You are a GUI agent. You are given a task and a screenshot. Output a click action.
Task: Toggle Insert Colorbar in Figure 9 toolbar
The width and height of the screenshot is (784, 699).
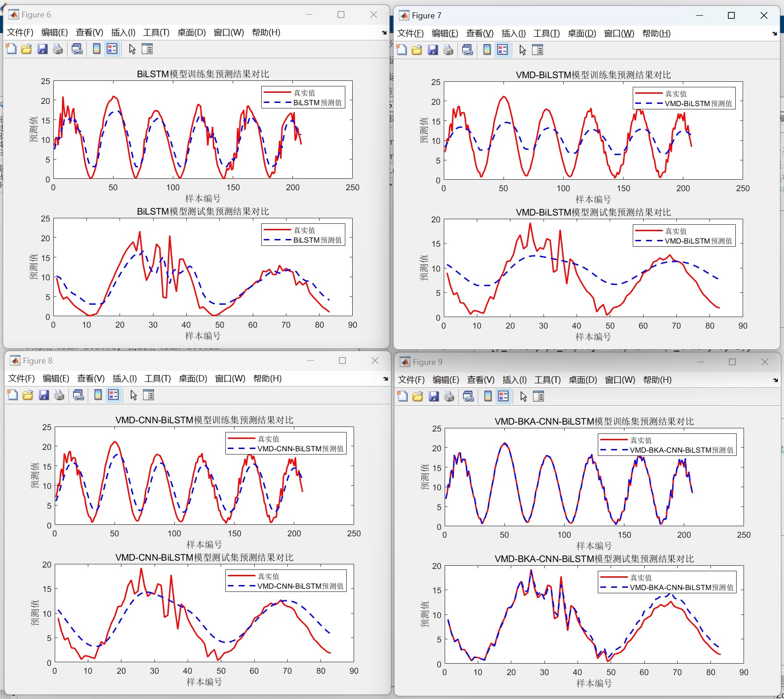tap(488, 396)
